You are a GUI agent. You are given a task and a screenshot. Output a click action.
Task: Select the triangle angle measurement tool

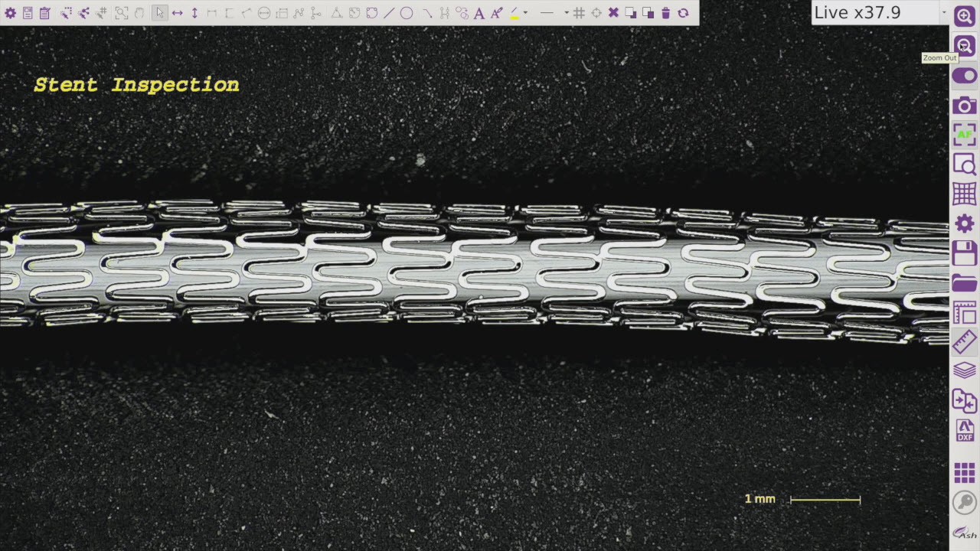pyautogui.click(x=336, y=13)
